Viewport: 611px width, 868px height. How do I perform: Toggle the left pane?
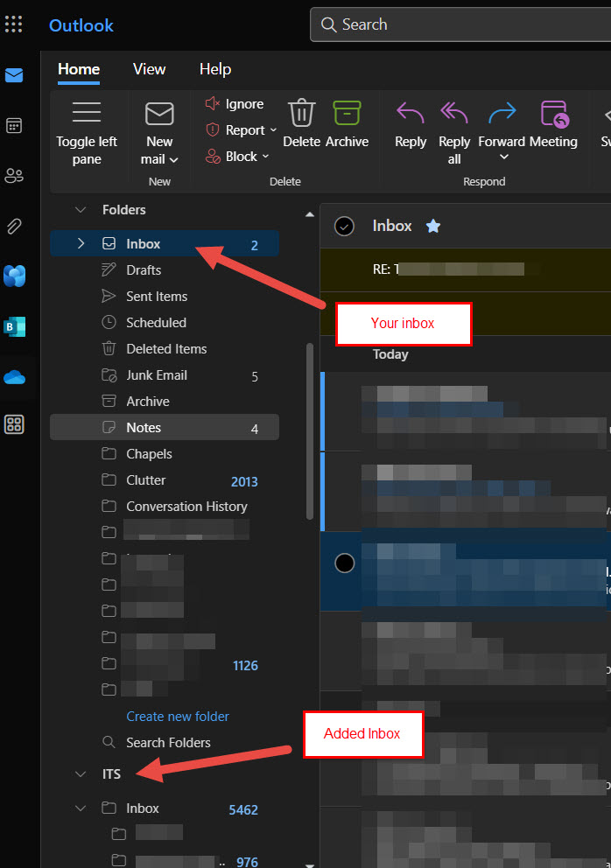point(87,133)
